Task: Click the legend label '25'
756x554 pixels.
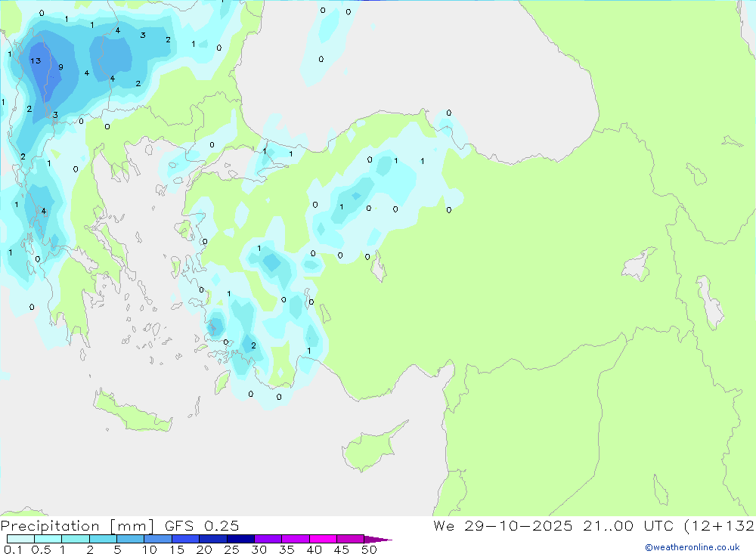Action: [231, 549]
